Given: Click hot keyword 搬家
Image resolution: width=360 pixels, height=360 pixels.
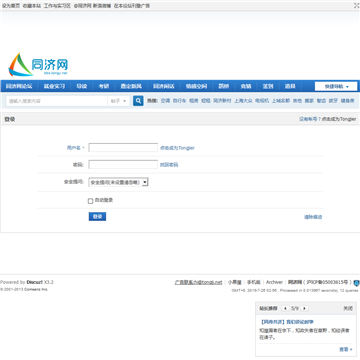Looking at the screenshot, I should pos(309,101).
